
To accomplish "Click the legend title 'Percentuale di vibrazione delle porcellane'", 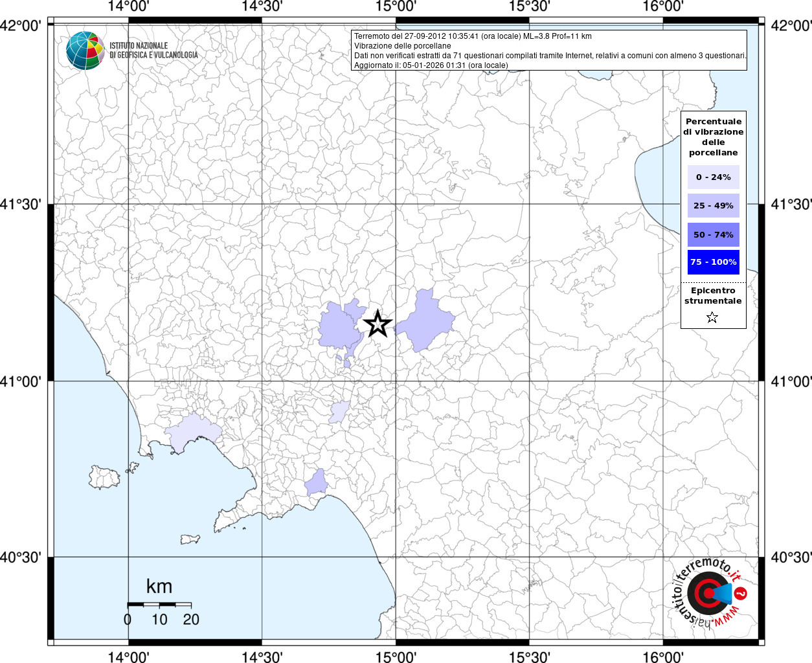I will coord(714,137).
